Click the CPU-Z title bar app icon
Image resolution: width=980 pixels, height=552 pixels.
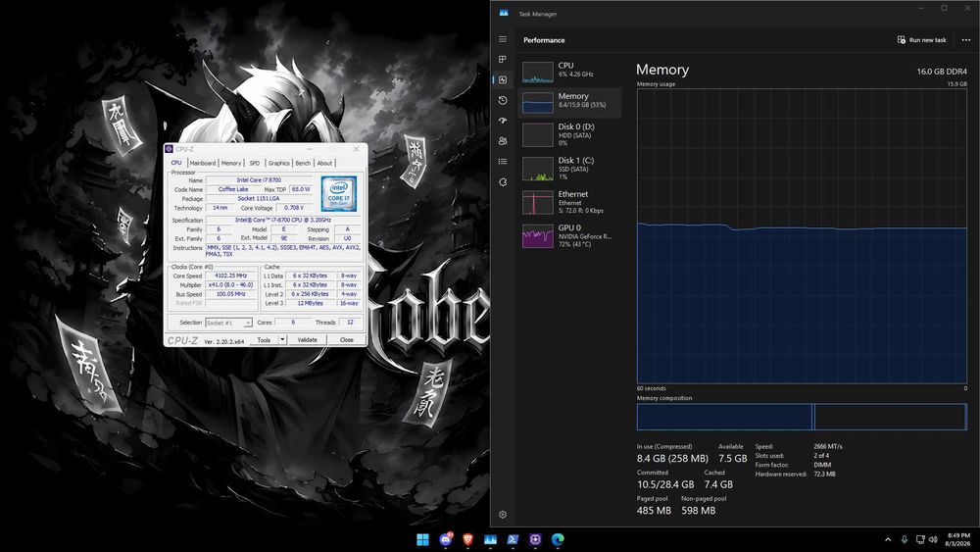[169, 149]
